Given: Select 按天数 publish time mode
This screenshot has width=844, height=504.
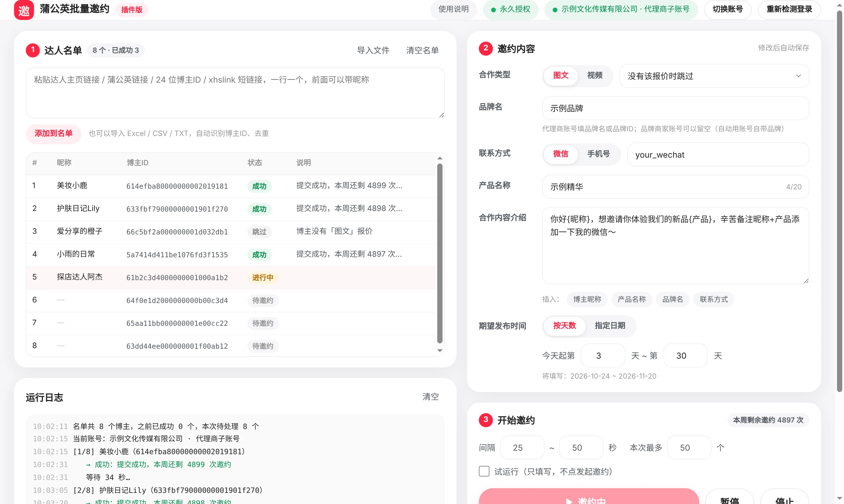Looking at the screenshot, I should point(565,326).
